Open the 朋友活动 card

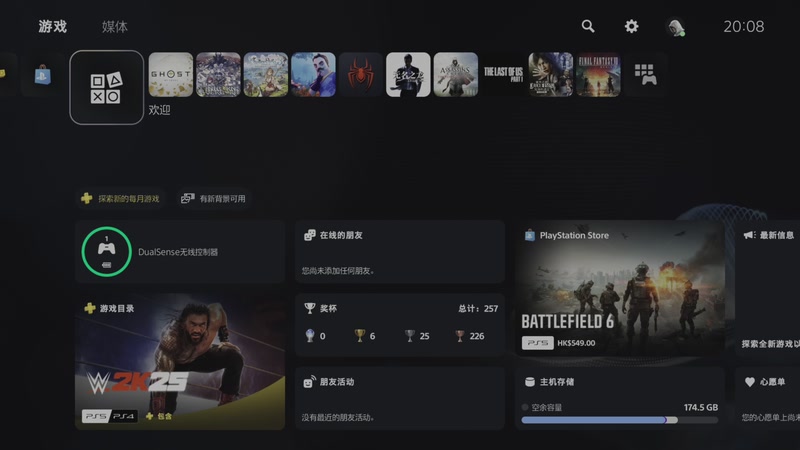pos(400,398)
